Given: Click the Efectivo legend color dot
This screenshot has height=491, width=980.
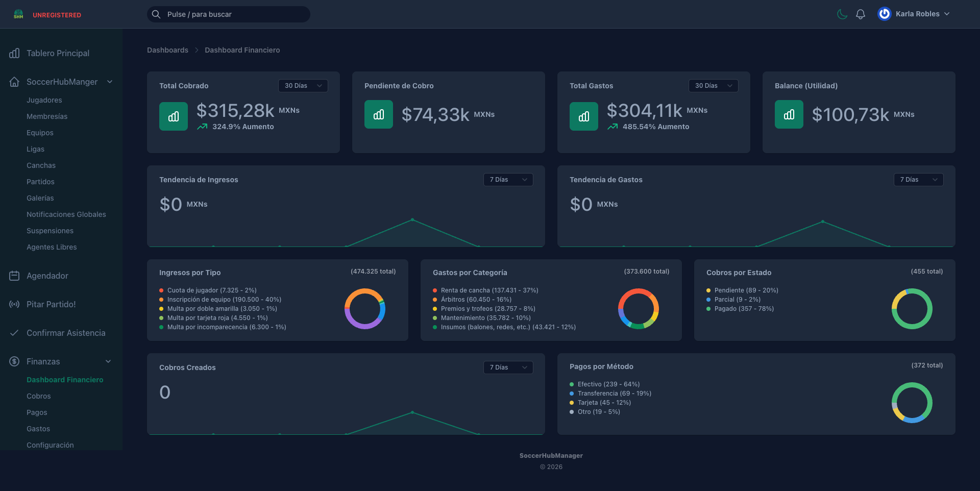Looking at the screenshot, I should point(571,384).
